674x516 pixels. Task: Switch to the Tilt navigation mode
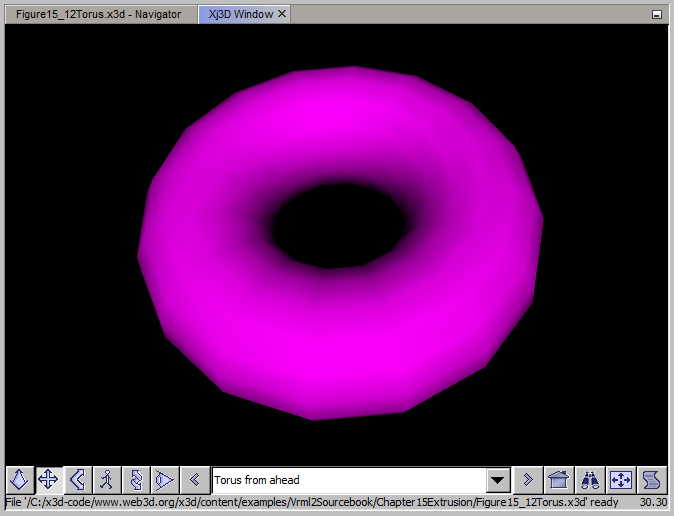click(77, 480)
